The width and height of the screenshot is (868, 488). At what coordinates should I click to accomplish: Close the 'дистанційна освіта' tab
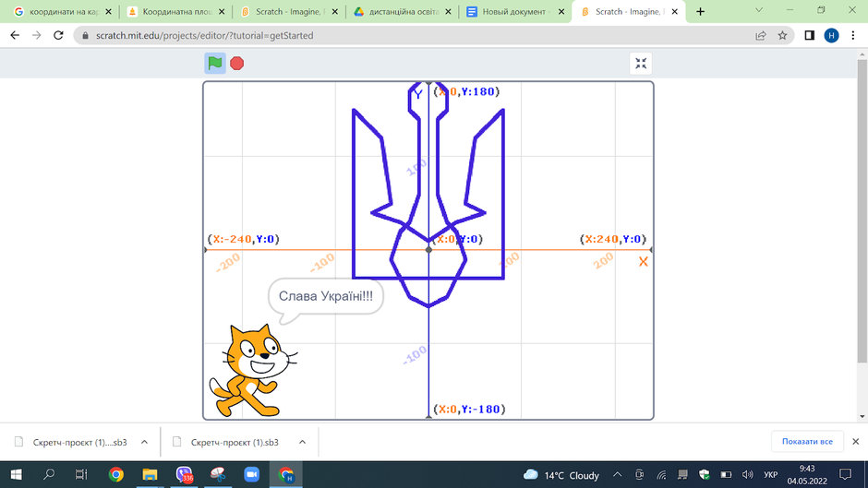448,12
